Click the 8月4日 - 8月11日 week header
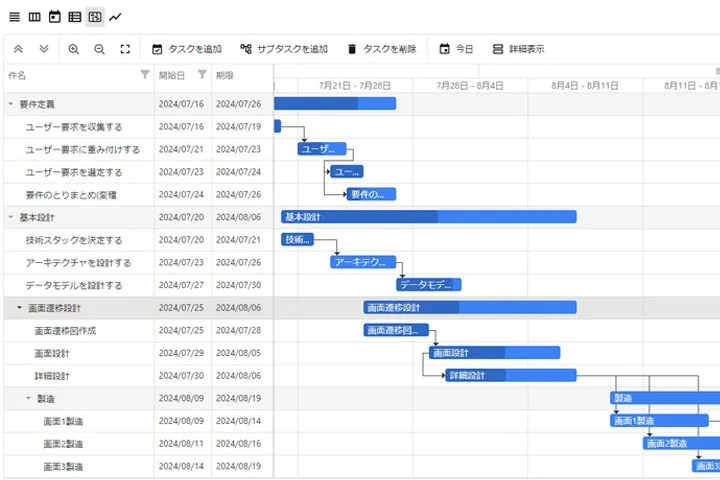The height and width of the screenshot is (480, 720). pyautogui.click(x=585, y=86)
